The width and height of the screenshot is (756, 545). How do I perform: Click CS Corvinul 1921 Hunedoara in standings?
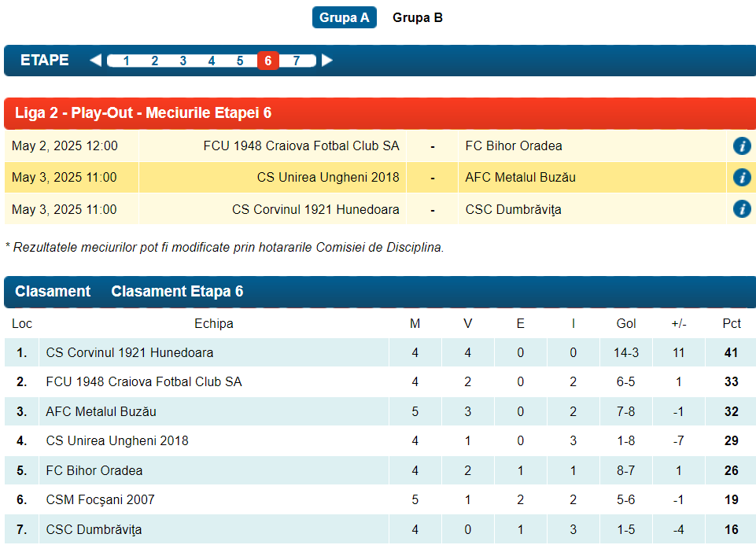[x=129, y=352]
